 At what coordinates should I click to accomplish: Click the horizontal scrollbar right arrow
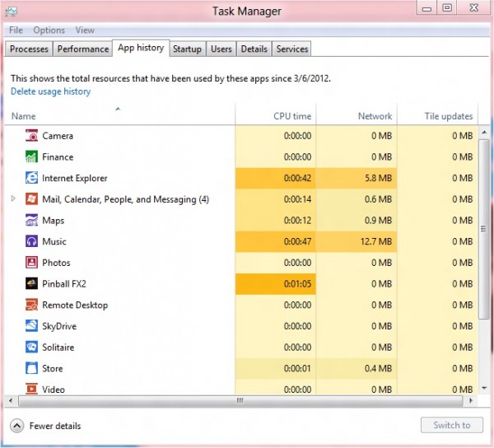[x=471, y=401]
